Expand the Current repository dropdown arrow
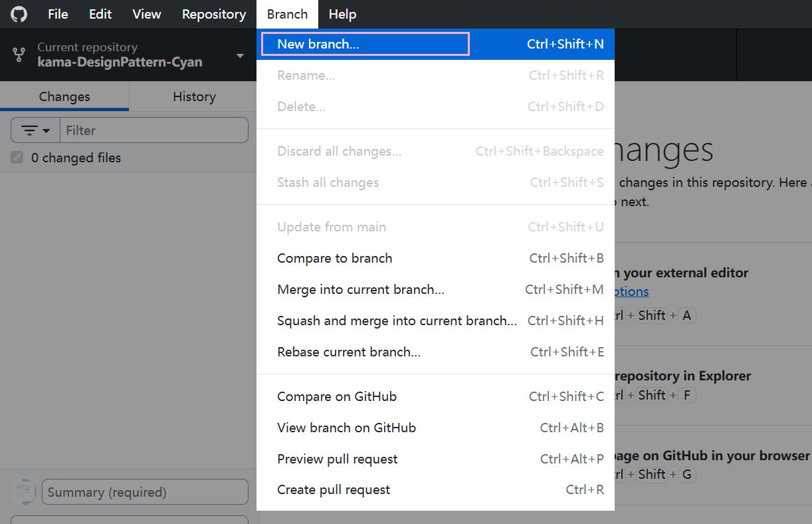The width and height of the screenshot is (812, 524). [240, 56]
